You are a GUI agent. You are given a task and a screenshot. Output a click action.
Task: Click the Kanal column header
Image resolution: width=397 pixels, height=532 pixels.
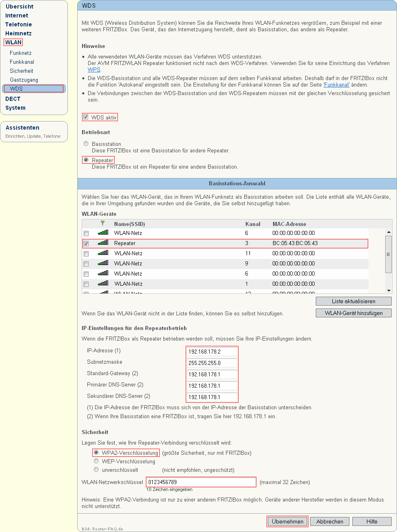[253, 224]
